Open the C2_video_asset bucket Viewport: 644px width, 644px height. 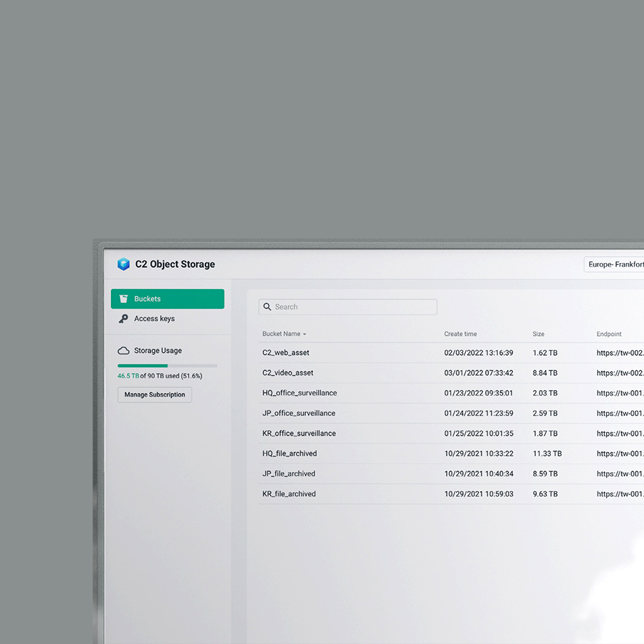click(x=288, y=373)
